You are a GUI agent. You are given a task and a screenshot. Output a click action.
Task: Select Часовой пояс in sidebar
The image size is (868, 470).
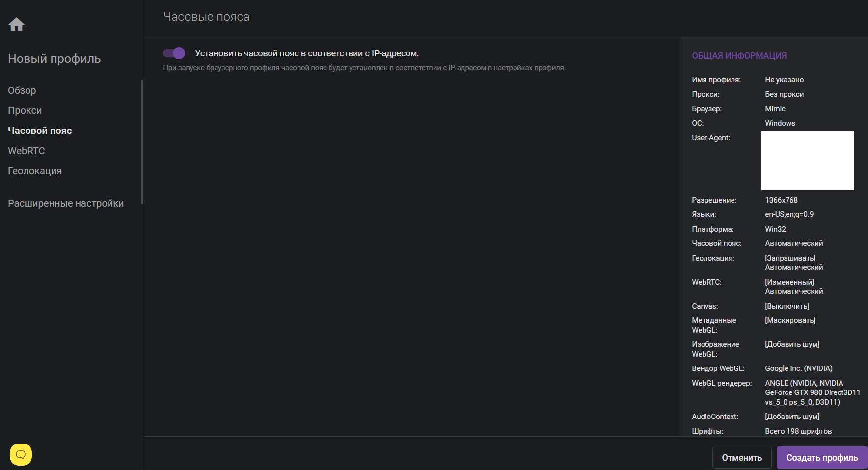click(x=40, y=131)
